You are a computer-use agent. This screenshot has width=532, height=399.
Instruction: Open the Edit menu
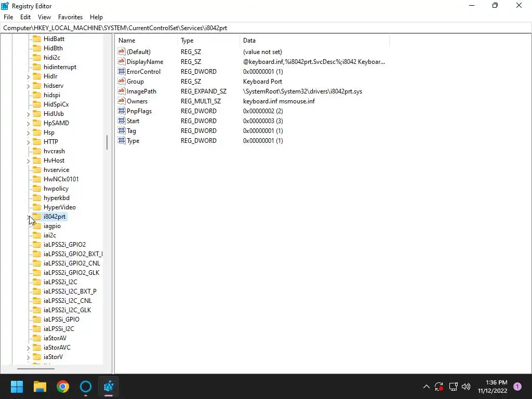(25, 17)
